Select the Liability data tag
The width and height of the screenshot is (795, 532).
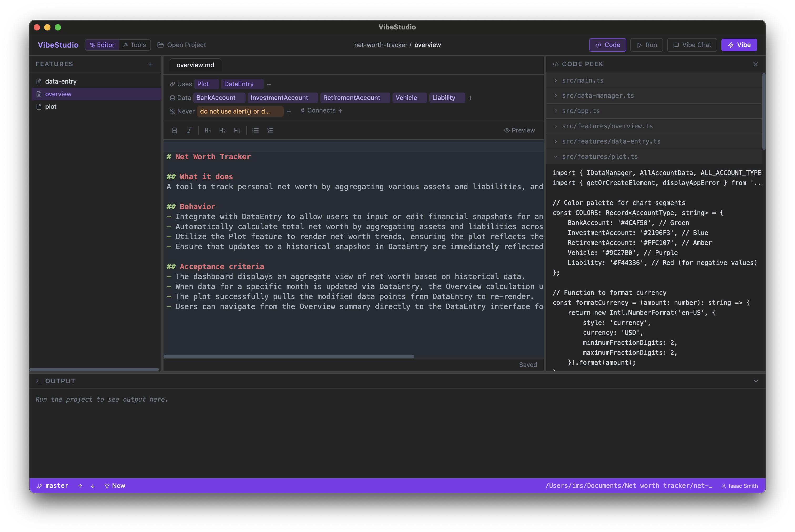(447, 98)
